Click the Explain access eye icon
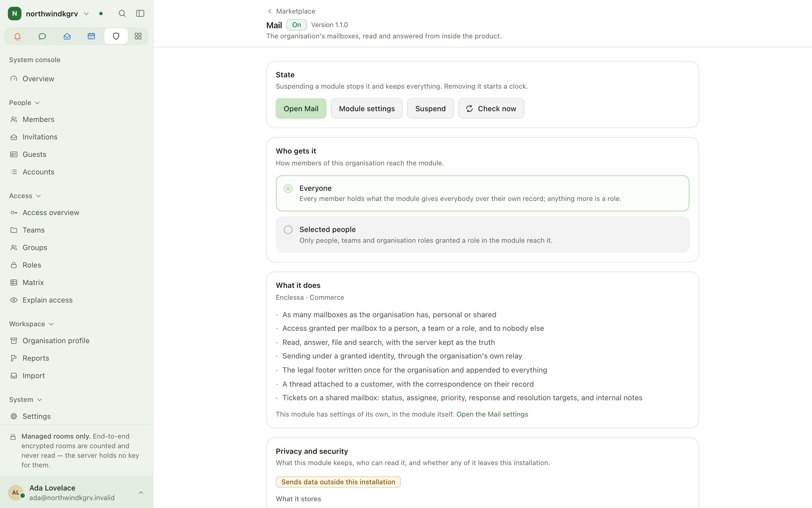This screenshot has width=812, height=508. pyautogui.click(x=14, y=300)
